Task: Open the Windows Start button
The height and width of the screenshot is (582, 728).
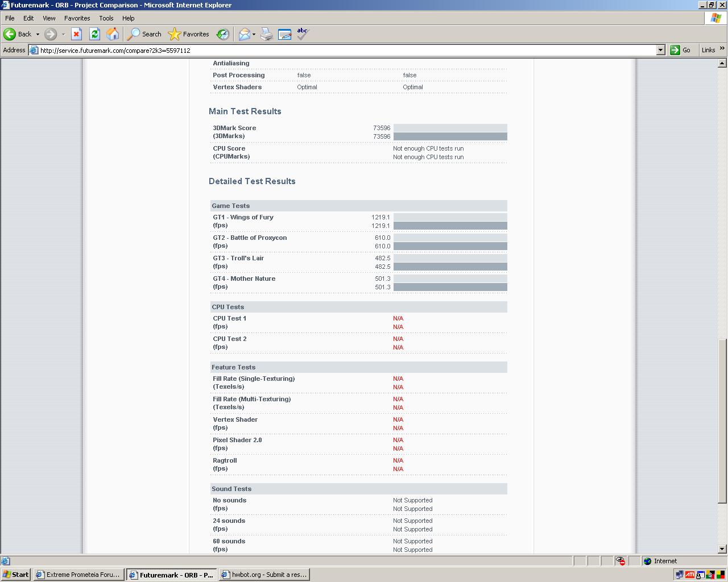Action: pyautogui.click(x=16, y=575)
